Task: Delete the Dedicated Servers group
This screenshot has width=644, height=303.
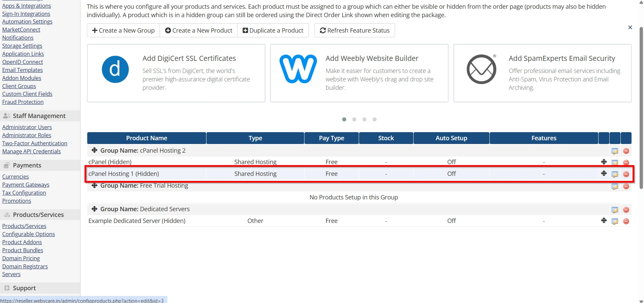Action: tap(626, 210)
